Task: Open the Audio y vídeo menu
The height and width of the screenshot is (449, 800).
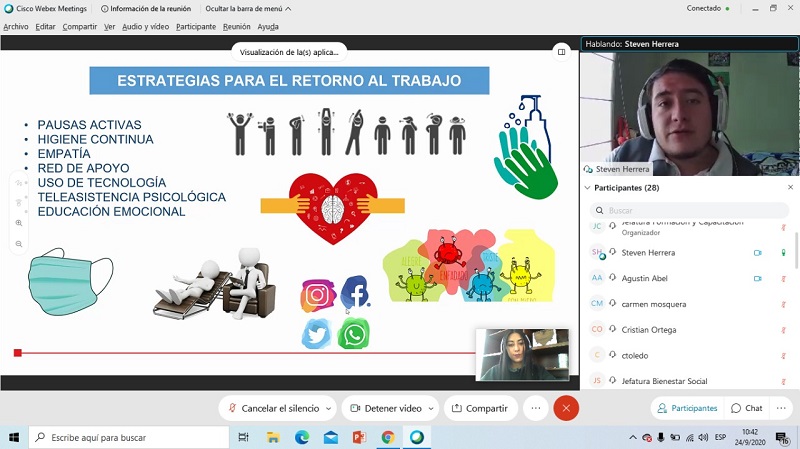Action: tap(146, 27)
